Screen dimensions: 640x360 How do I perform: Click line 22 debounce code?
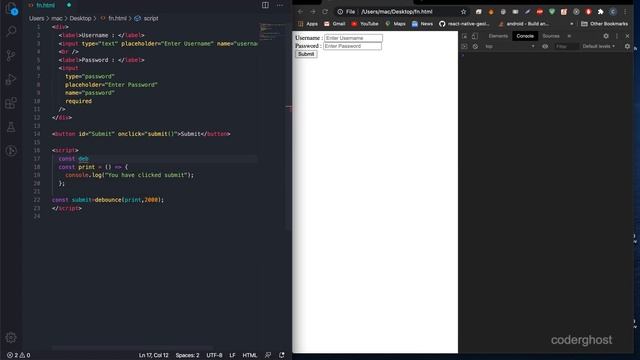pyautogui.click(x=108, y=200)
